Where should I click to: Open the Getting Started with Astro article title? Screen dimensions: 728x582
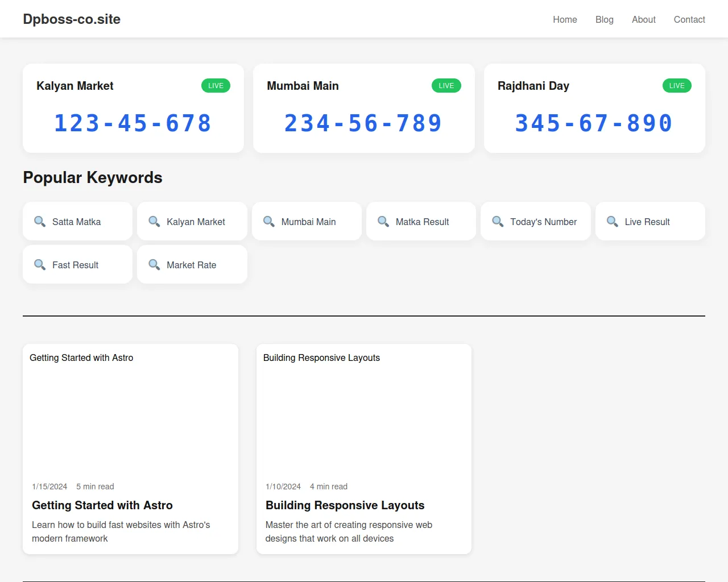coord(102,505)
